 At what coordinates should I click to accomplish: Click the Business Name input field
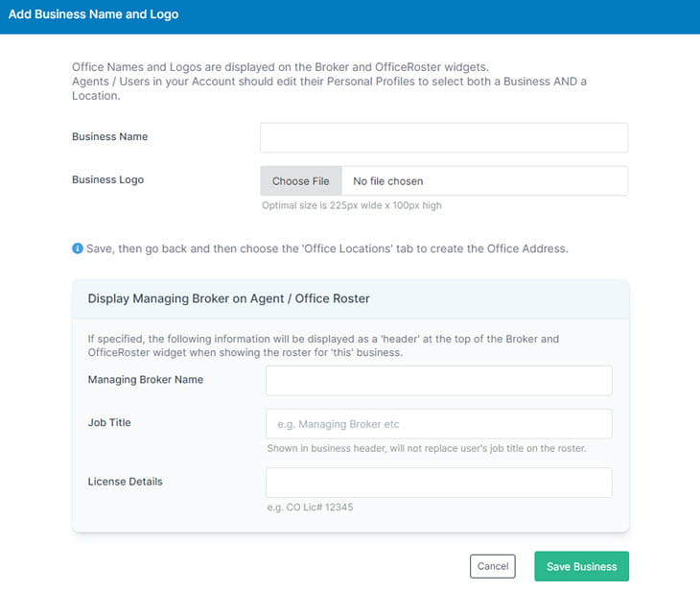coord(444,137)
